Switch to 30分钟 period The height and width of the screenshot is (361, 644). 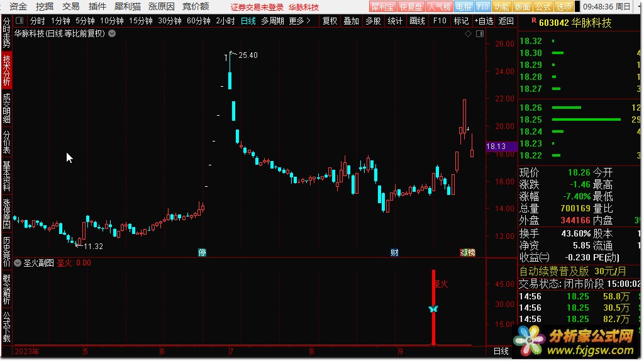click(x=170, y=21)
